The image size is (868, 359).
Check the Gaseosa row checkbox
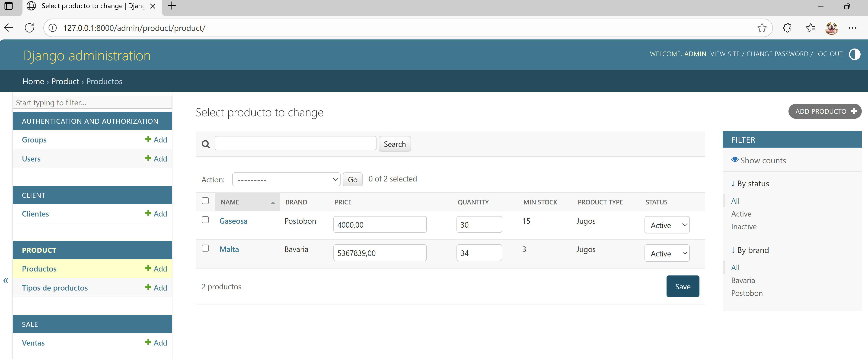pos(205,220)
